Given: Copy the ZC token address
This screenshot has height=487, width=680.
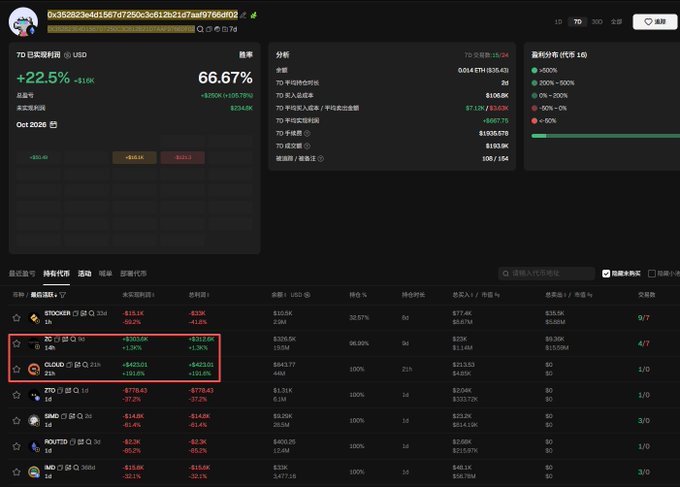Looking at the screenshot, I should point(57,339).
